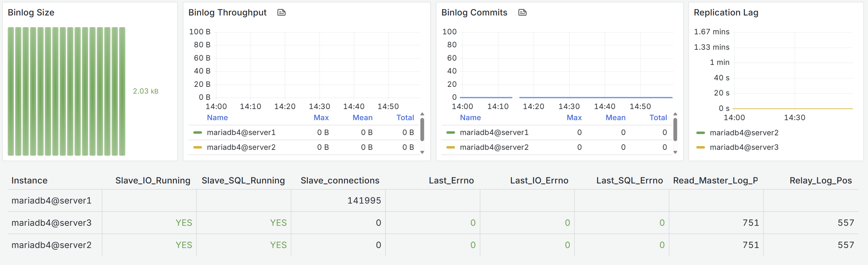868x265 pixels.
Task: Open the Binlog Size panel title menu
Action: click(31, 13)
